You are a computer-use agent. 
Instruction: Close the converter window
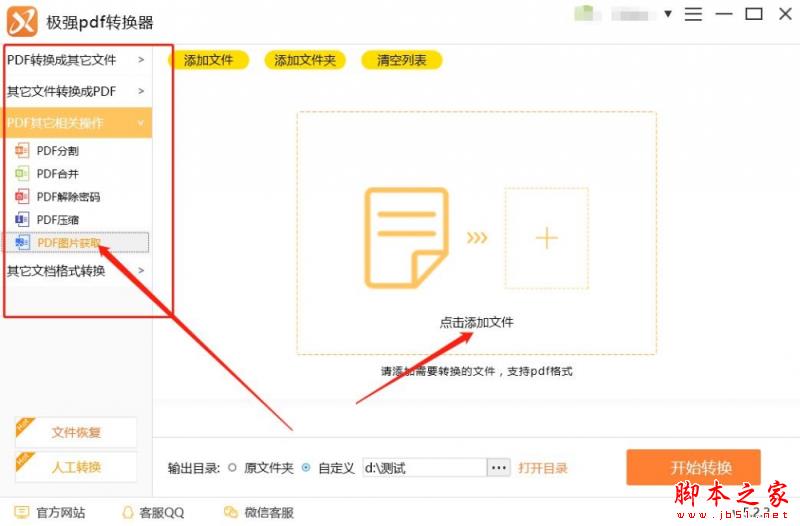[786, 14]
